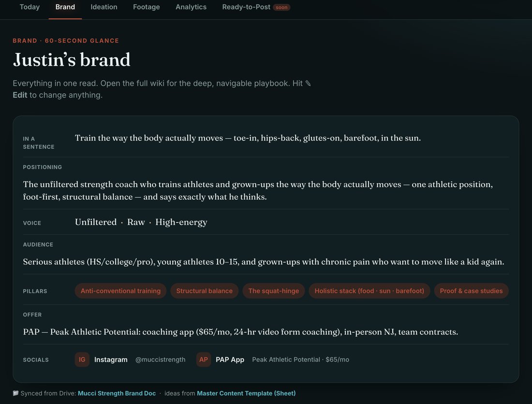532x404 pixels.
Task: Click the Justin's brand heading
Action: tap(72, 60)
